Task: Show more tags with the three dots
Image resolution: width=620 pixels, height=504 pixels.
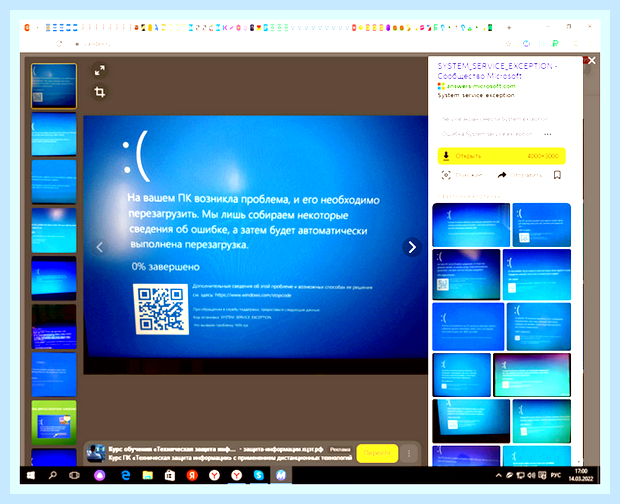Action: (x=547, y=134)
